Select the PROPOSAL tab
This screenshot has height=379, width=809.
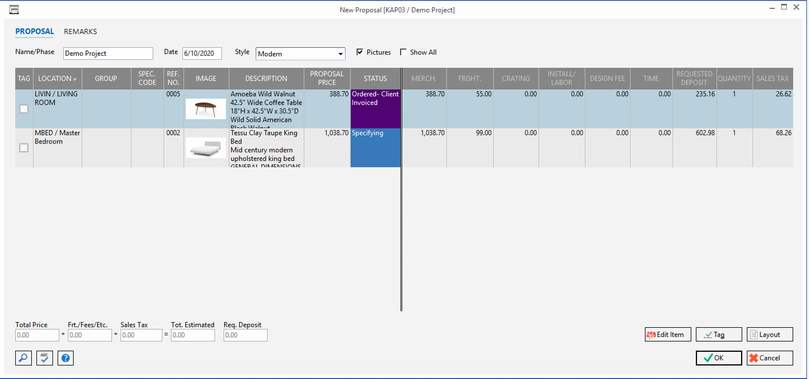pos(35,31)
